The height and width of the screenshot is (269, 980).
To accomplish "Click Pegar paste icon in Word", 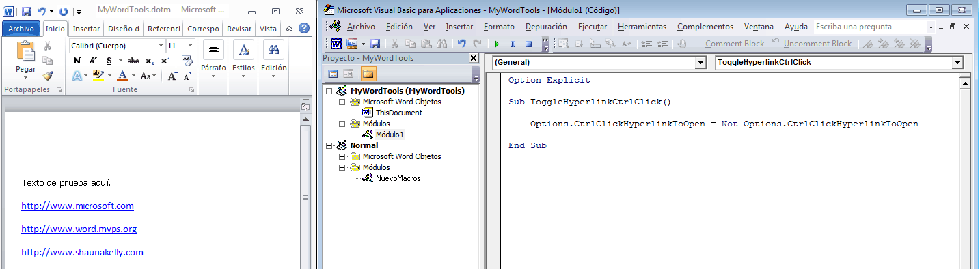I will pos(25,51).
